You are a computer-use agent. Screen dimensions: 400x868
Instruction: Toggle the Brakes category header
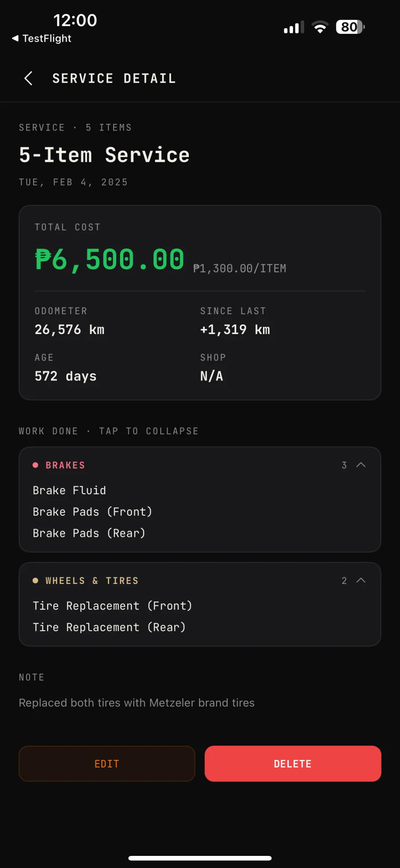(200, 465)
